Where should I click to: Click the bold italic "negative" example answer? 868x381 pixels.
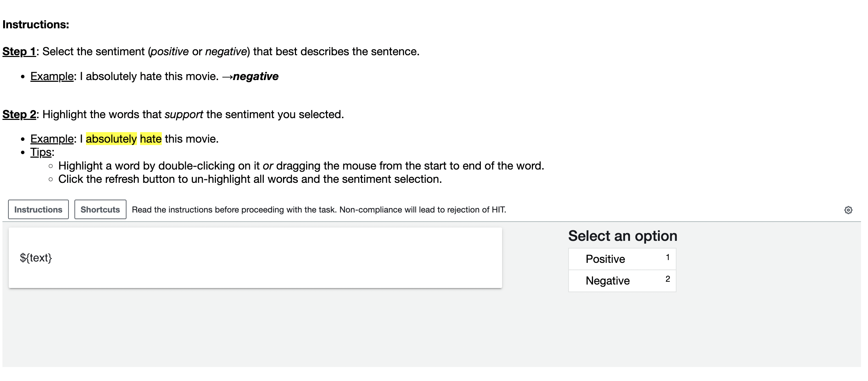(255, 77)
